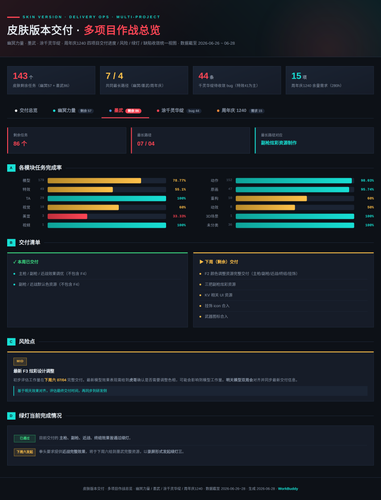Click the 100% 3D场景 progress bar
The width and height of the screenshot is (381, 500).
(x=295, y=216)
